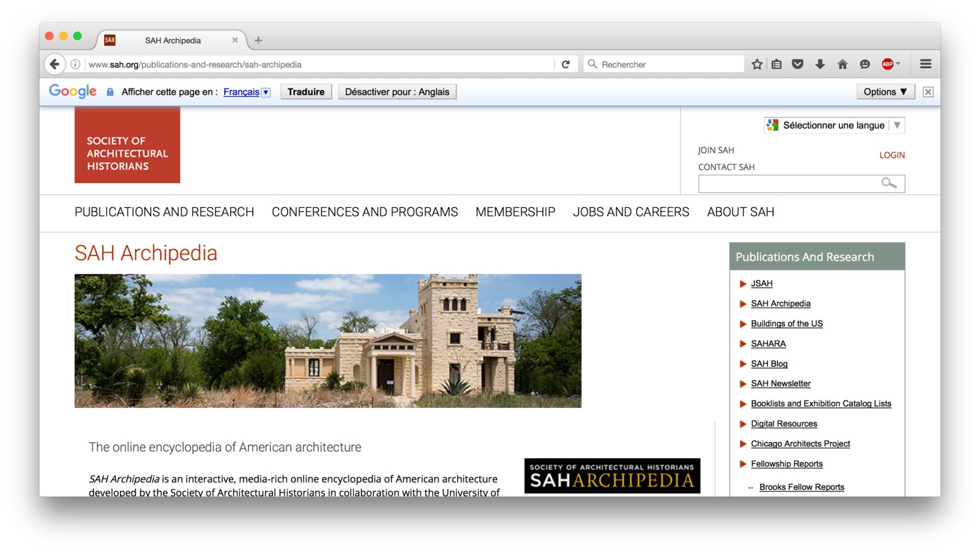Open the SAHARA sidebar link
980x553 pixels.
tap(768, 343)
